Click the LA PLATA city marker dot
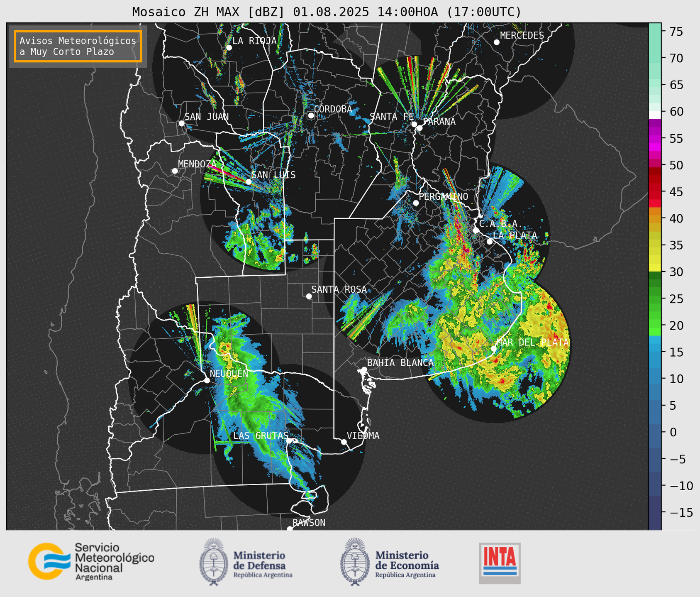The height and width of the screenshot is (597, 700). point(490,242)
